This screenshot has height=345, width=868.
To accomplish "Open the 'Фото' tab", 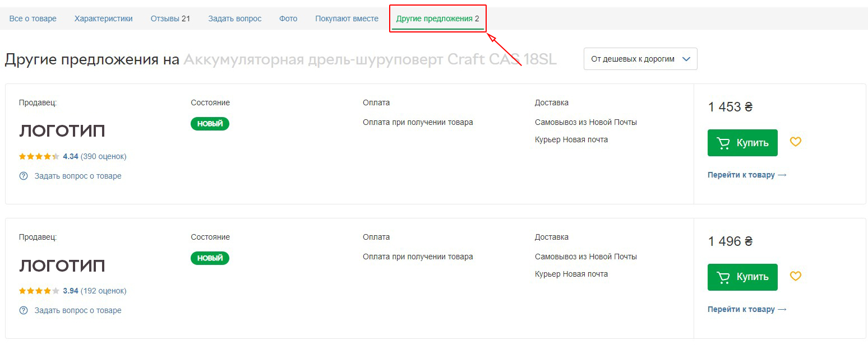I will 288,18.
